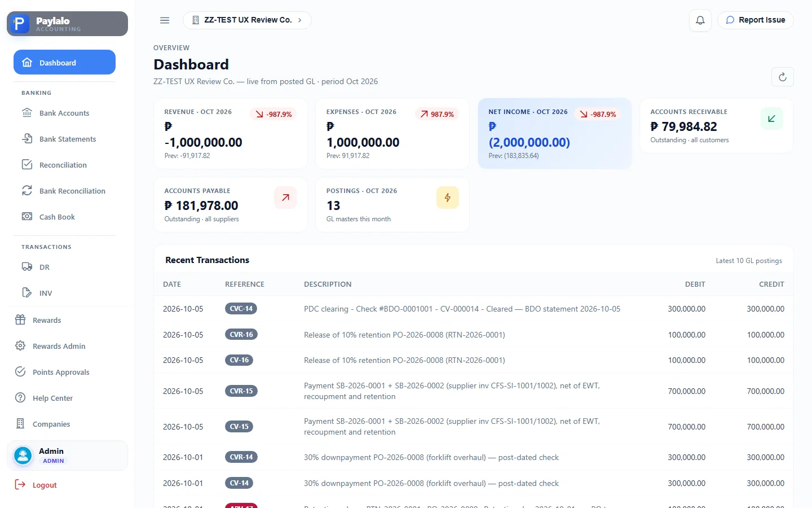Click the Bank Accounts building icon
The image size is (812, 508).
point(27,113)
